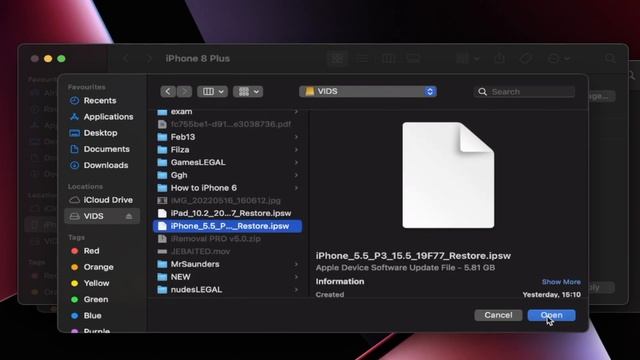Expand the Ggh folder chevron

(x=296, y=175)
